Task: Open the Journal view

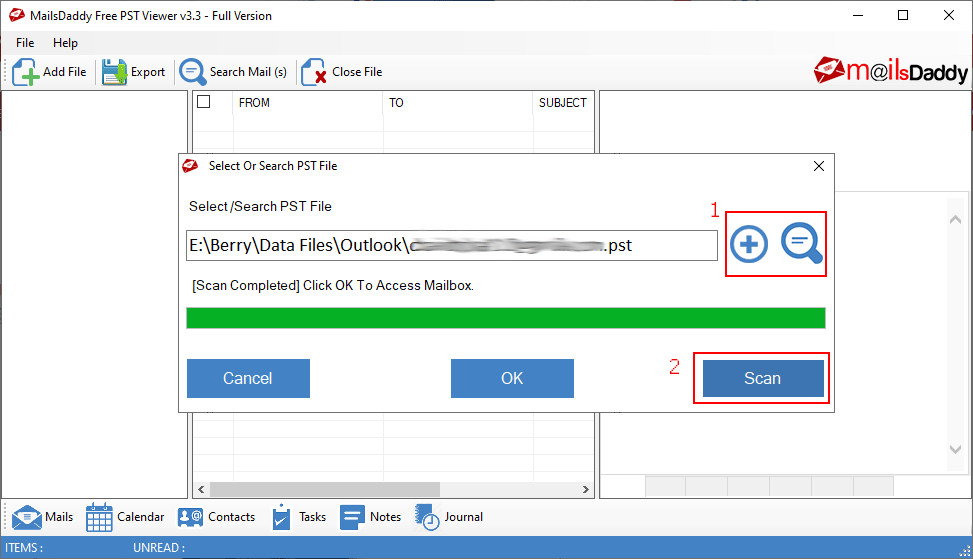Action: pos(449,517)
